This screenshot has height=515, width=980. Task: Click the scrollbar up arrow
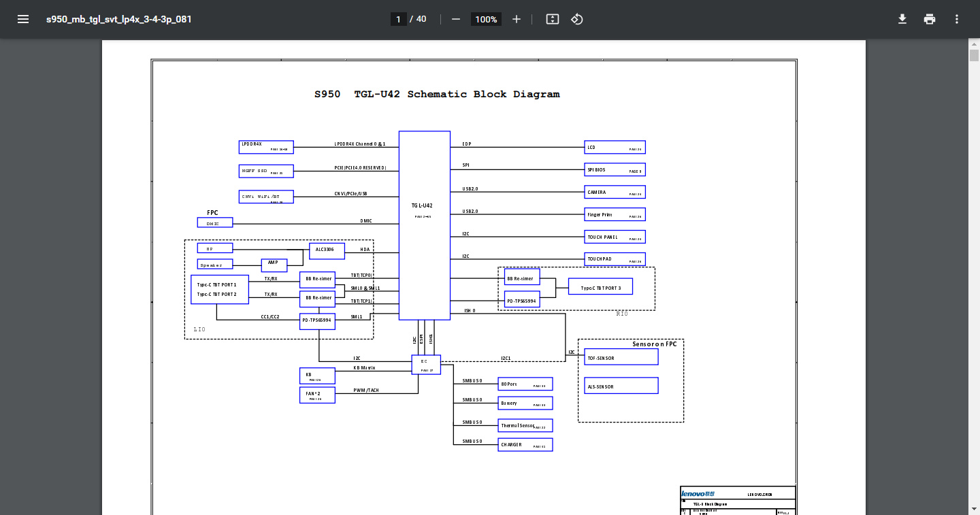point(974,44)
